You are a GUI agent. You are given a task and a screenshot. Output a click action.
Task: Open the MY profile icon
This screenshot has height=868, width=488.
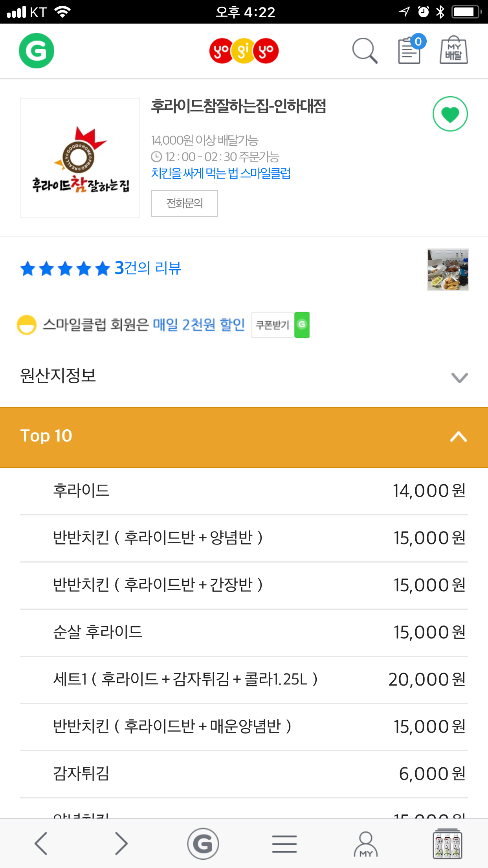[365, 844]
